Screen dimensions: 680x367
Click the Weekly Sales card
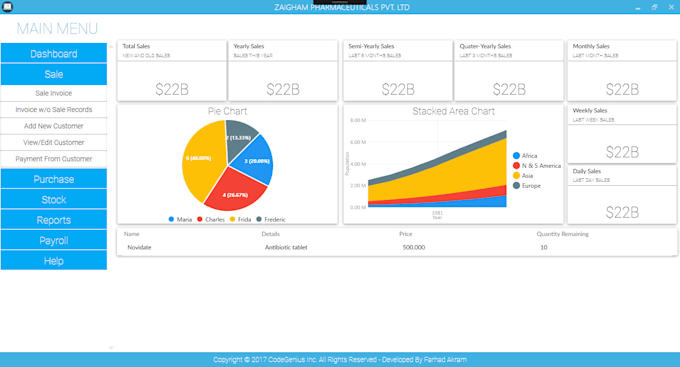[622, 134]
